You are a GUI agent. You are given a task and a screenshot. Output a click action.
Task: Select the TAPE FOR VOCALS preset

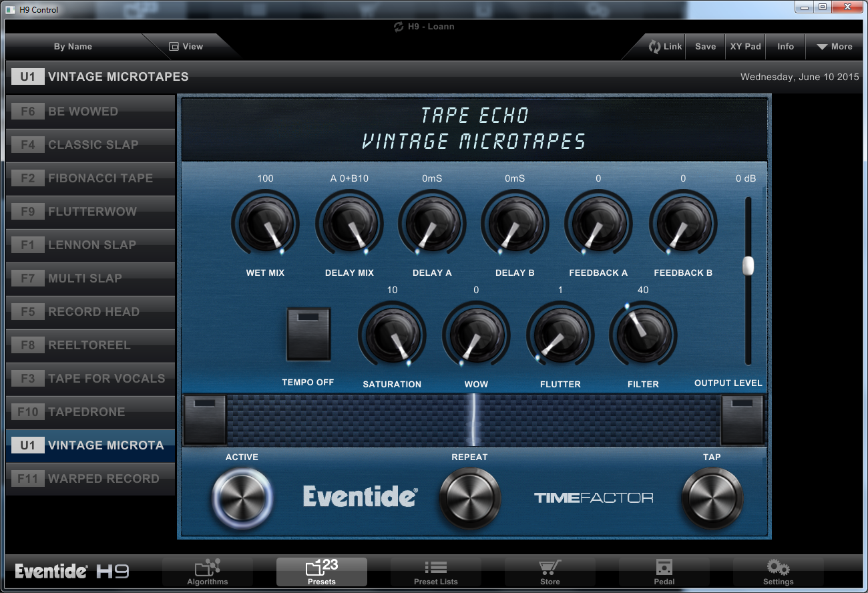(x=90, y=379)
